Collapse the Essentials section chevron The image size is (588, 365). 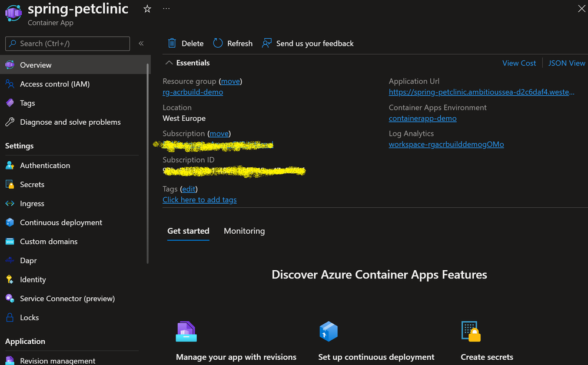click(169, 62)
